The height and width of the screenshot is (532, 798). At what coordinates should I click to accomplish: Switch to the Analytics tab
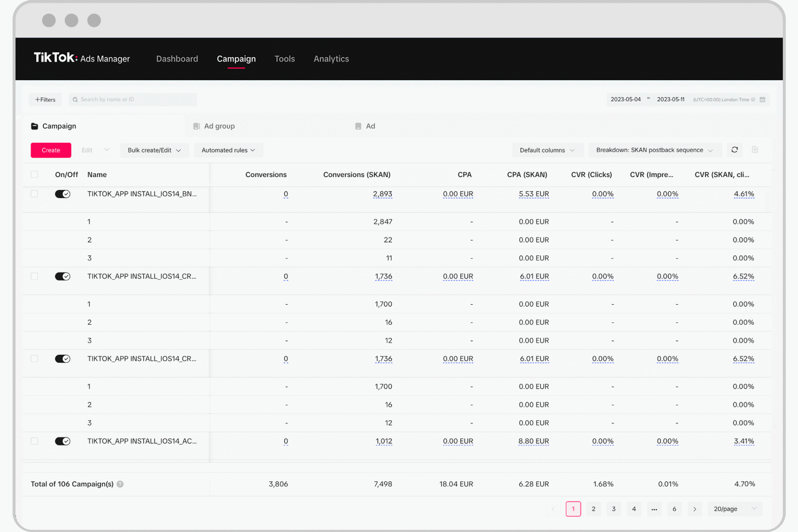pyautogui.click(x=331, y=59)
